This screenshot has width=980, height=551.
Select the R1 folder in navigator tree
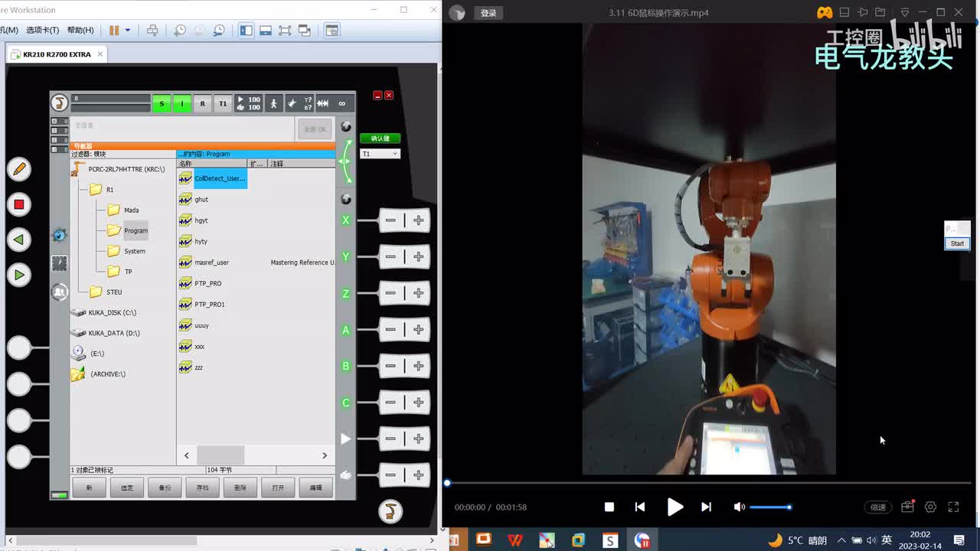point(102,189)
